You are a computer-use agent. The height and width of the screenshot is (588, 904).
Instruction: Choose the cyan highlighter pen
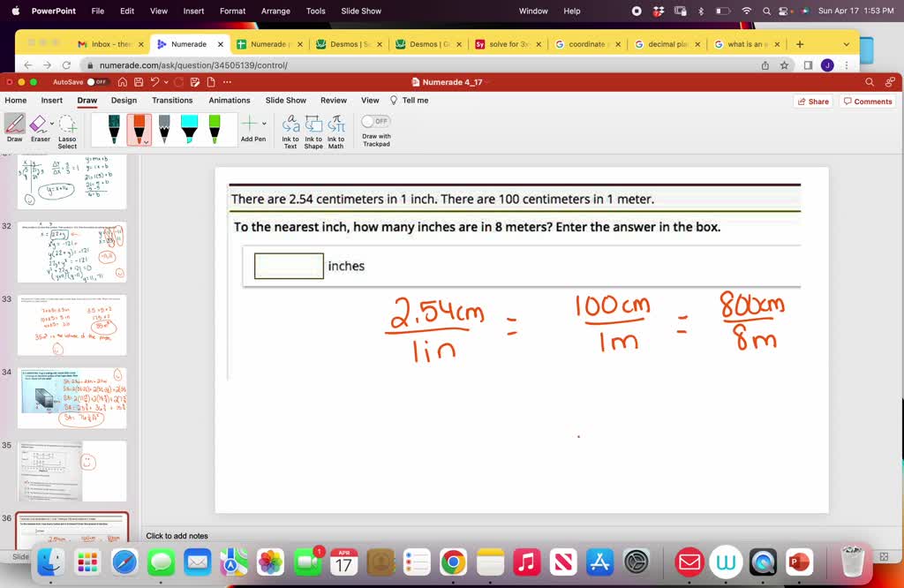(189, 125)
